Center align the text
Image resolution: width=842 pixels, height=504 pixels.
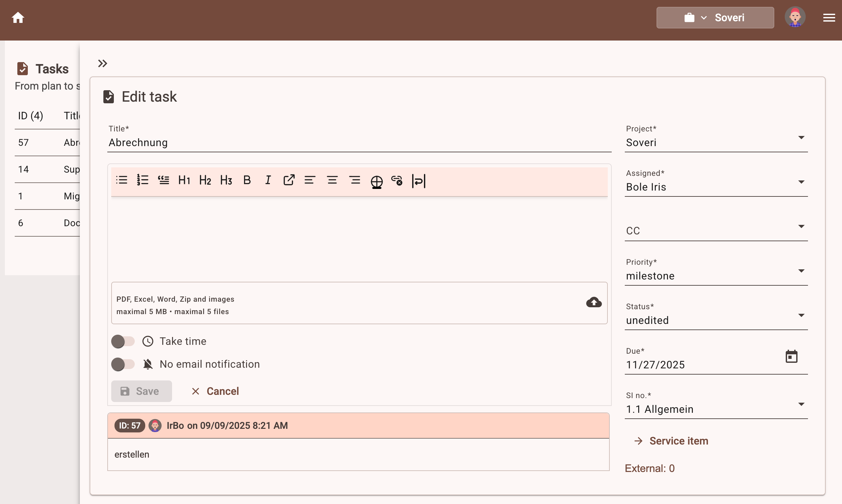point(332,180)
